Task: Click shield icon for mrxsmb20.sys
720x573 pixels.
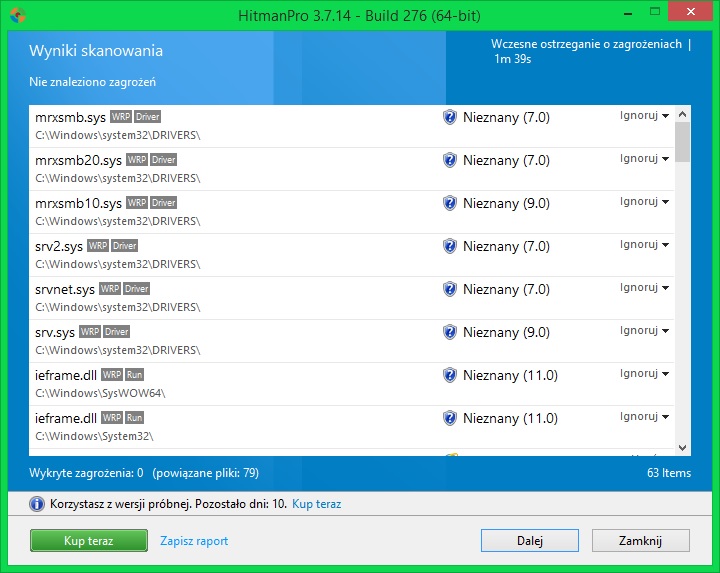Action: [x=450, y=160]
